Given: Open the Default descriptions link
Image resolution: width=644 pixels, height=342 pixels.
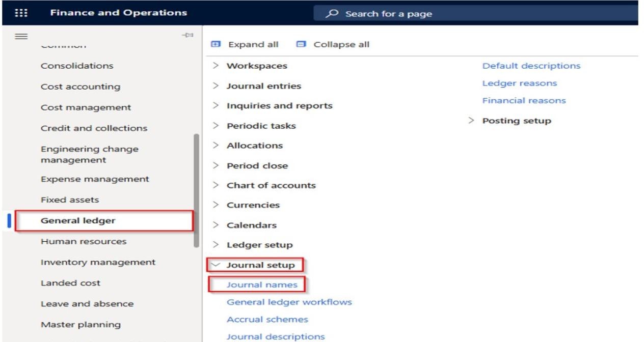Looking at the screenshot, I should pyautogui.click(x=531, y=66).
